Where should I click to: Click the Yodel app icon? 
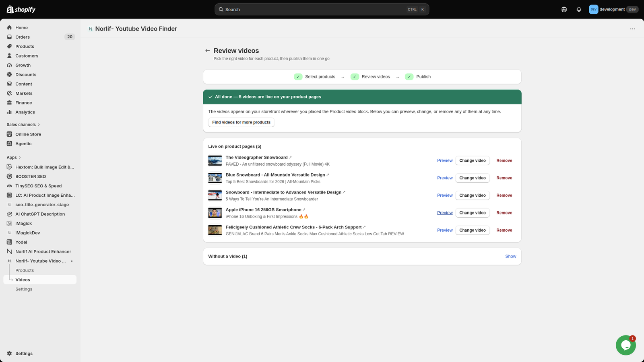pyautogui.click(x=10, y=242)
